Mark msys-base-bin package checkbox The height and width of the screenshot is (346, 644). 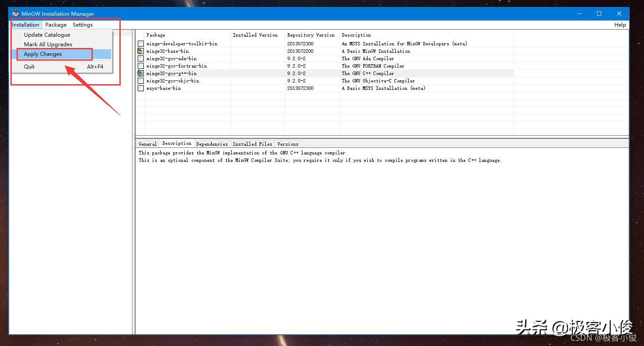click(141, 88)
